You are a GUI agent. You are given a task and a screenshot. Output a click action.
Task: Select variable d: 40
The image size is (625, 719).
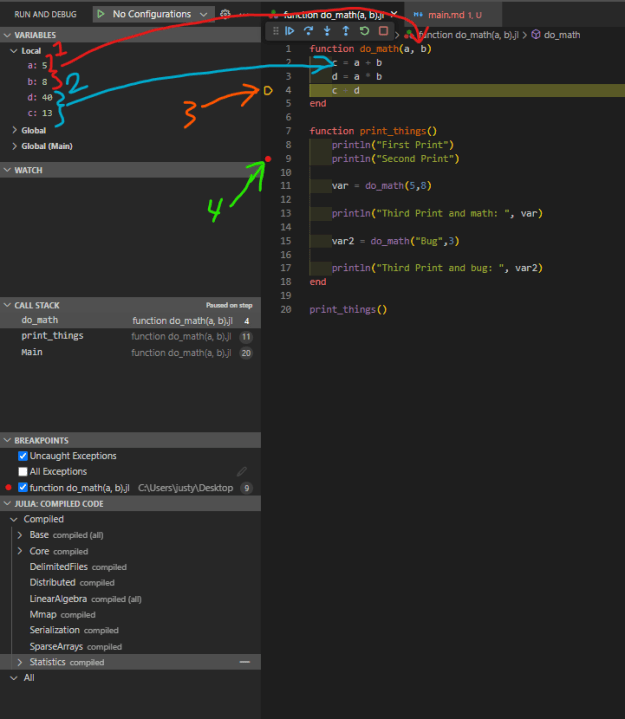tap(40, 97)
